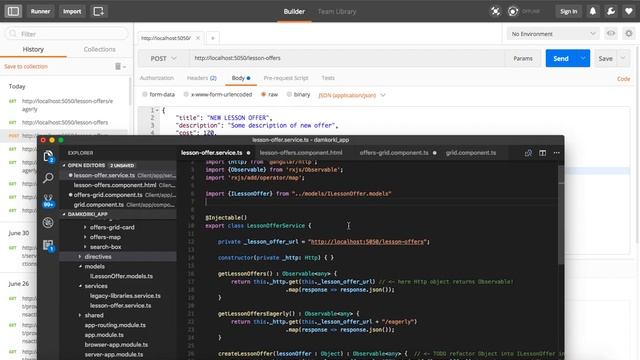Open ILessonOffer.models.ts in explorer tree

pyautogui.click(x=121, y=276)
